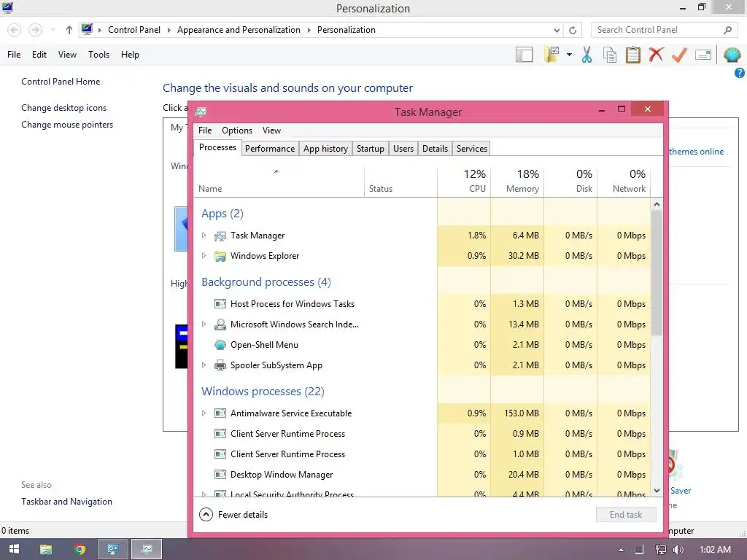Viewport: 747px width, 560px height.
Task: Toggle the navigation pane toolbar icon
Action: (x=524, y=55)
